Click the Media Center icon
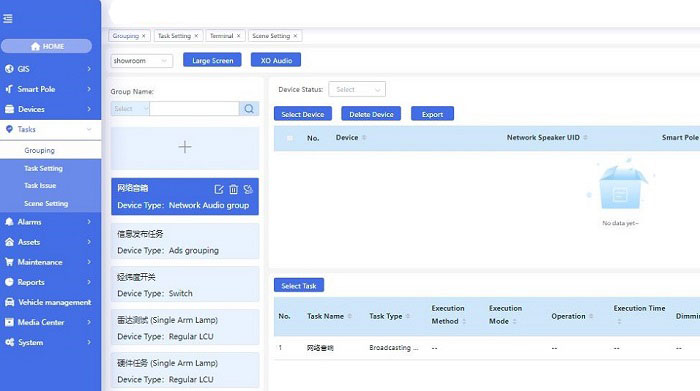This screenshot has height=391, width=700. [9, 322]
